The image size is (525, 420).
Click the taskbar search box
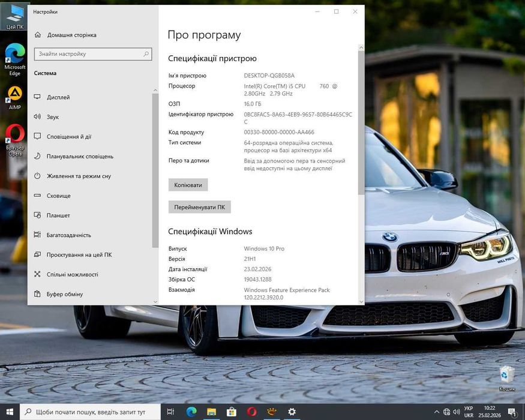point(91,412)
